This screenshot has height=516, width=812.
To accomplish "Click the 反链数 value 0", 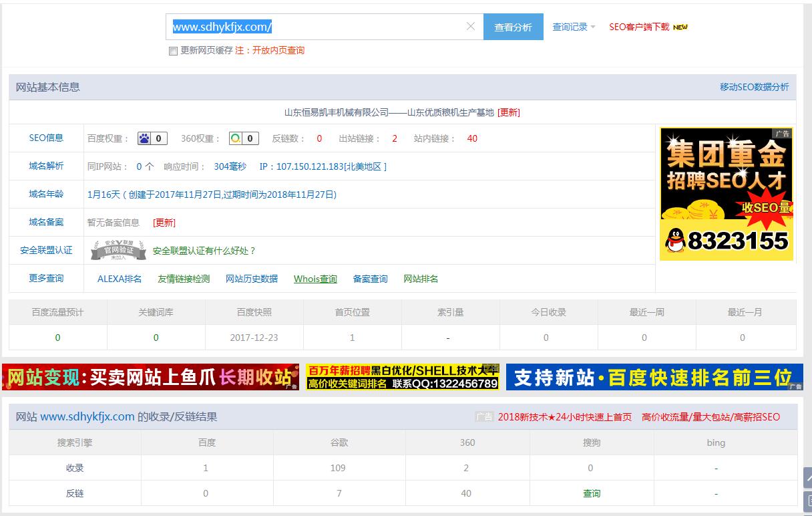I will tap(319, 138).
